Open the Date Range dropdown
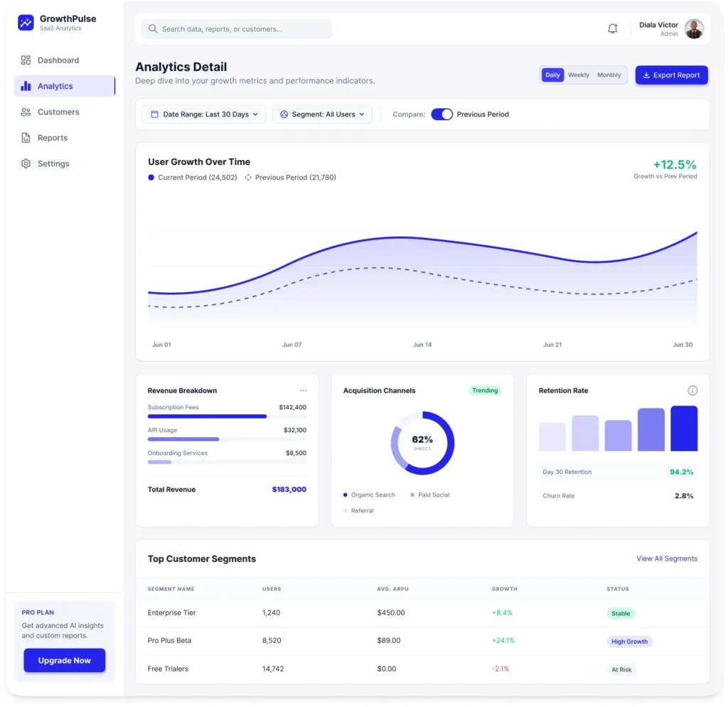Image resolution: width=728 pixels, height=707 pixels. click(x=203, y=114)
